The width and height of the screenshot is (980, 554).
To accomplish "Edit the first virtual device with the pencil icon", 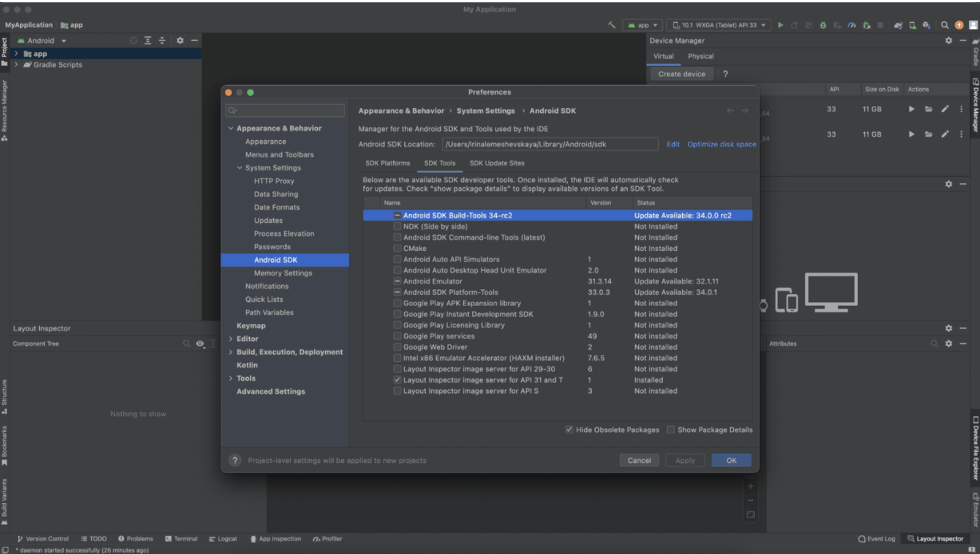I will (945, 109).
